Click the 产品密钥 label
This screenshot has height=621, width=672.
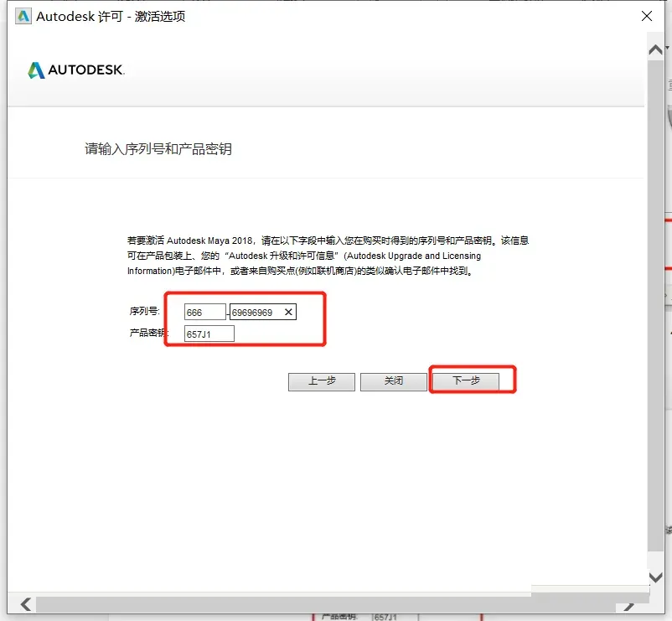(147, 333)
